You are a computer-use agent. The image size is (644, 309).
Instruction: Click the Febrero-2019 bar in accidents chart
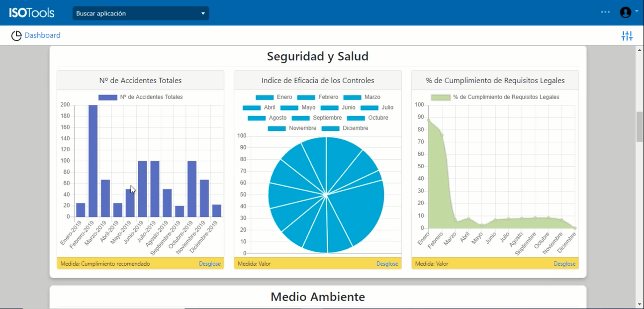click(93, 161)
